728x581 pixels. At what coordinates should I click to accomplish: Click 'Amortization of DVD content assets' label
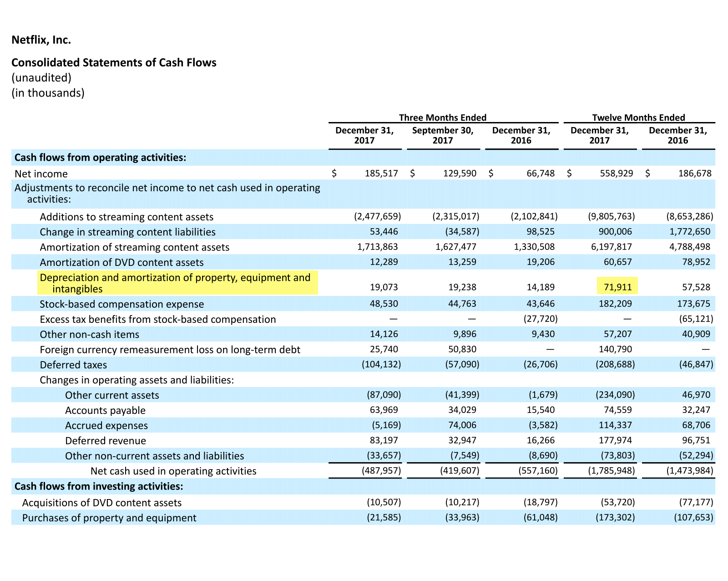[x=121, y=262]
